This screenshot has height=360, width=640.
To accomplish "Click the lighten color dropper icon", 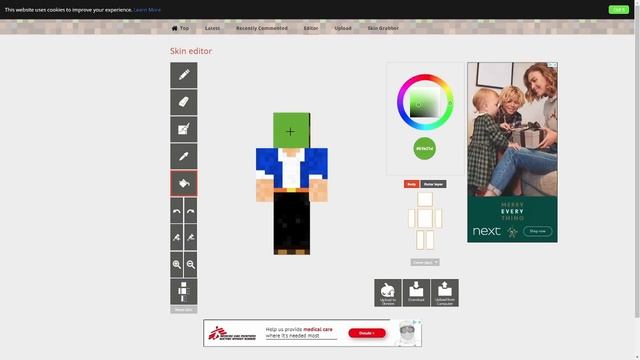I will point(177,237).
